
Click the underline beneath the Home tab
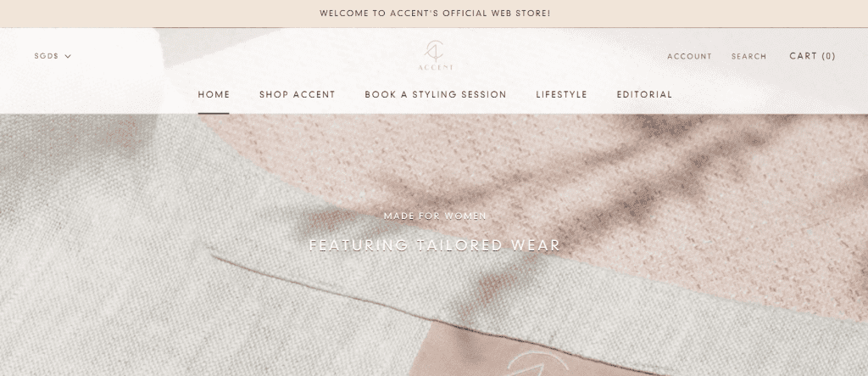click(x=214, y=113)
